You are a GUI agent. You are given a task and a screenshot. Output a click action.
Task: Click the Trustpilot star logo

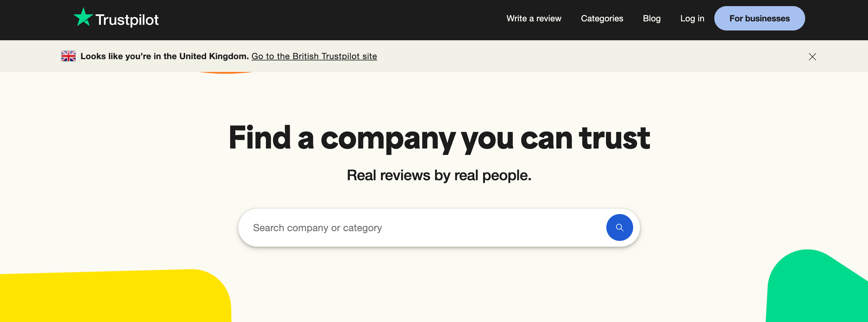pyautogui.click(x=83, y=17)
